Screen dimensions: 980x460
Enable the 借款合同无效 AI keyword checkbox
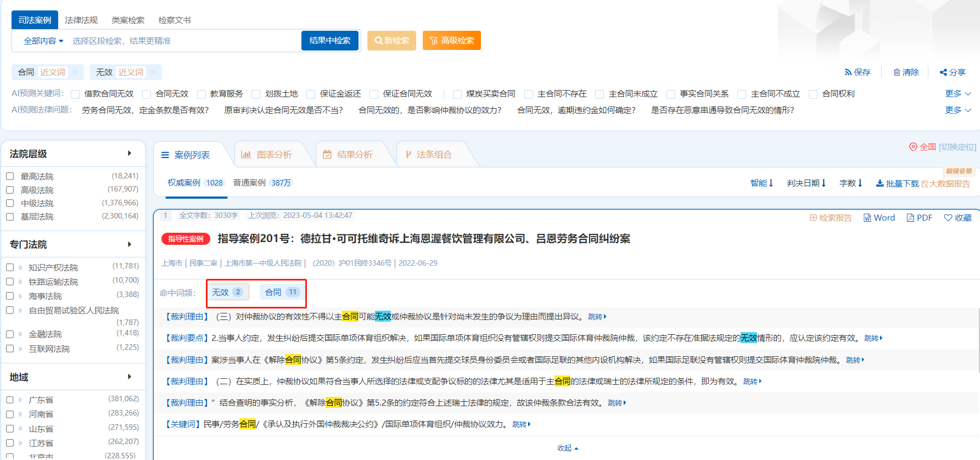(x=76, y=94)
